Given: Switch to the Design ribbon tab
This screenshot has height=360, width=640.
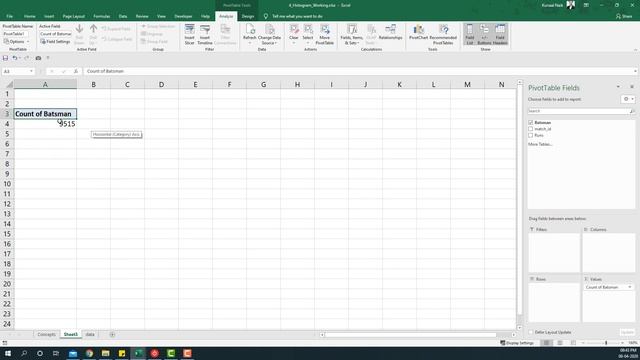Looking at the screenshot, I should click(247, 16).
